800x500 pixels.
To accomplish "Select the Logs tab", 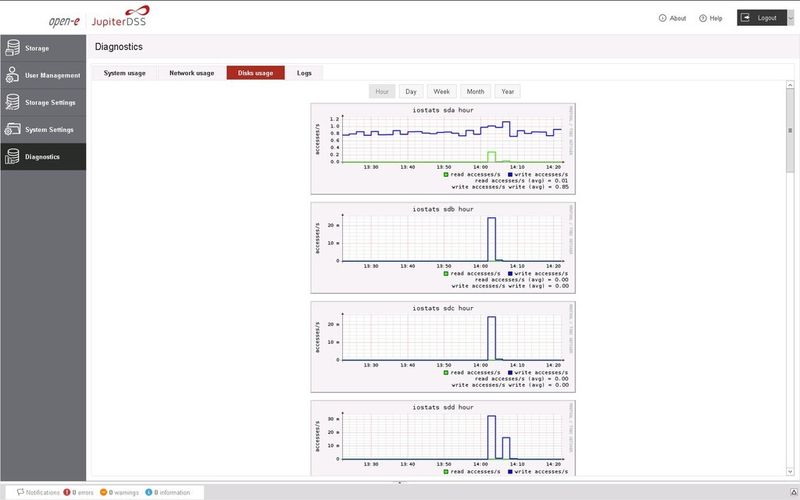I will coord(304,73).
